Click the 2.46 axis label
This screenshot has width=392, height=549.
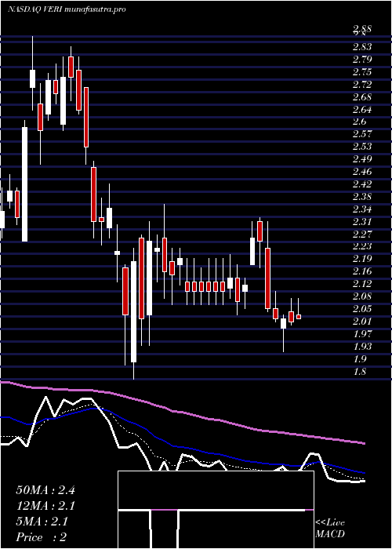click(x=362, y=172)
